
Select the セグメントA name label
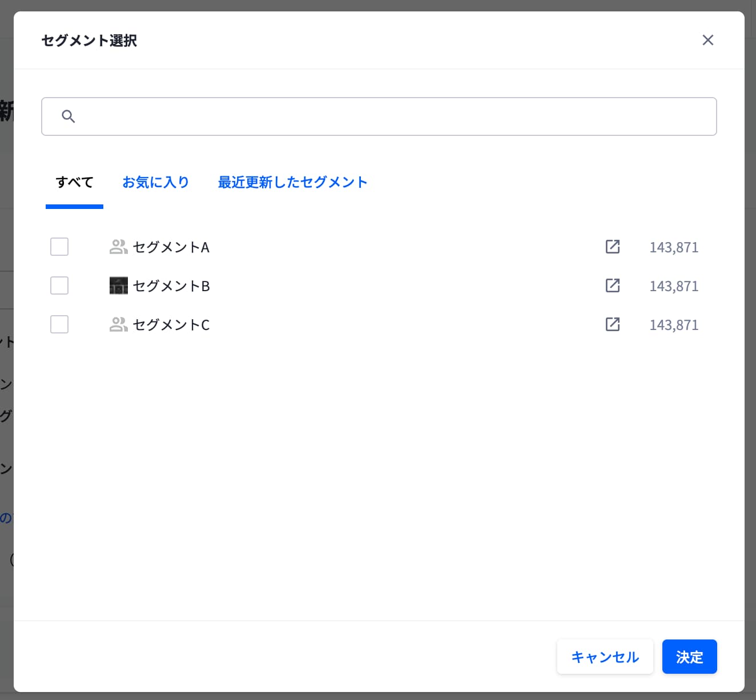click(x=171, y=247)
